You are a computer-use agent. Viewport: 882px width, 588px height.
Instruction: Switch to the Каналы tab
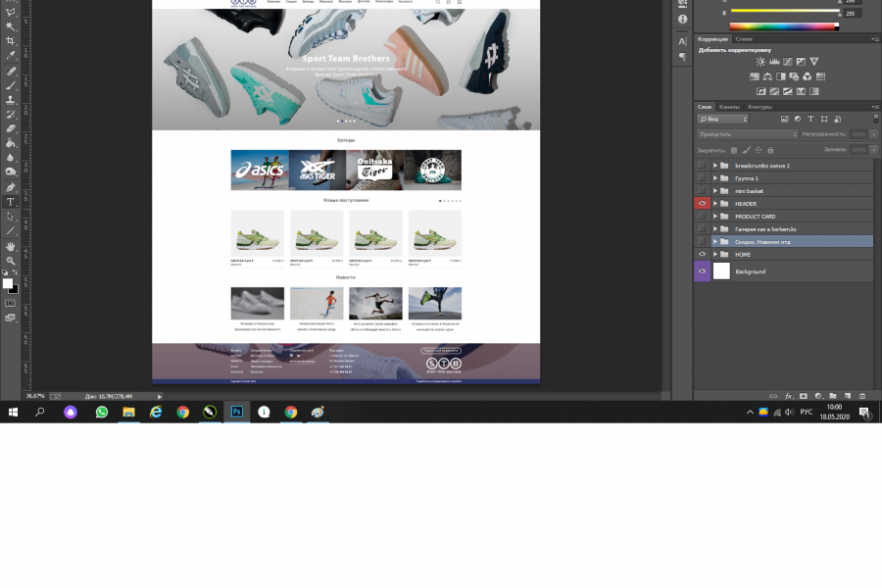729,107
